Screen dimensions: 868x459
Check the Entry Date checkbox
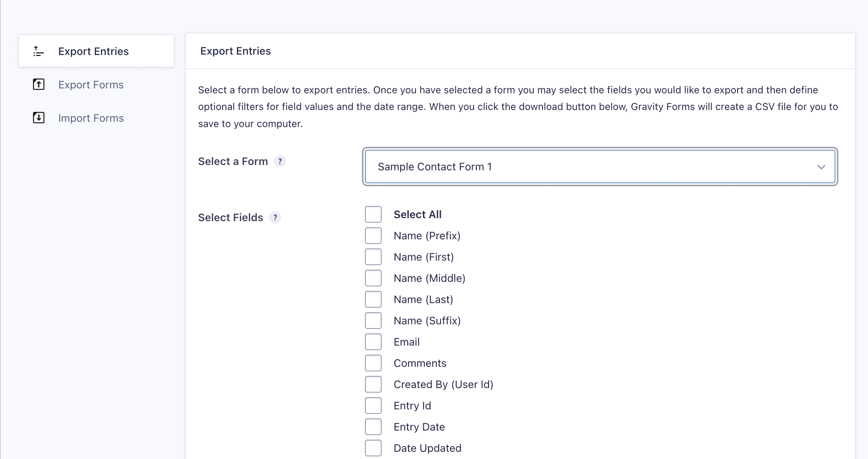pyautogui.click(x=373, y=427)
